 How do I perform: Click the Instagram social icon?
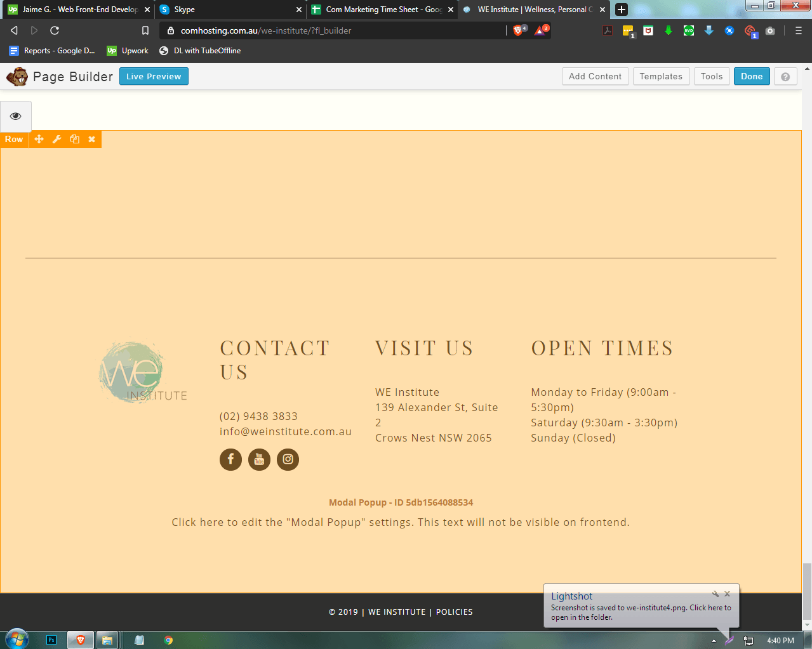(288, 459)
